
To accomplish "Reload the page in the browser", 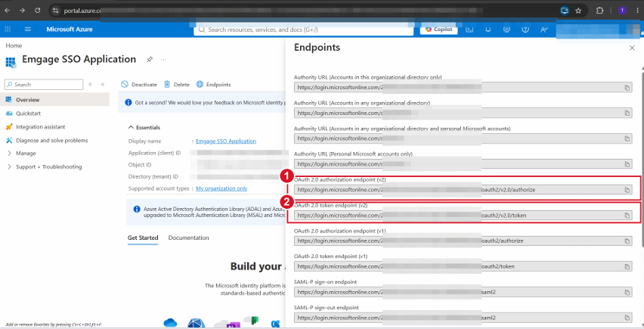I will (37, 11).
